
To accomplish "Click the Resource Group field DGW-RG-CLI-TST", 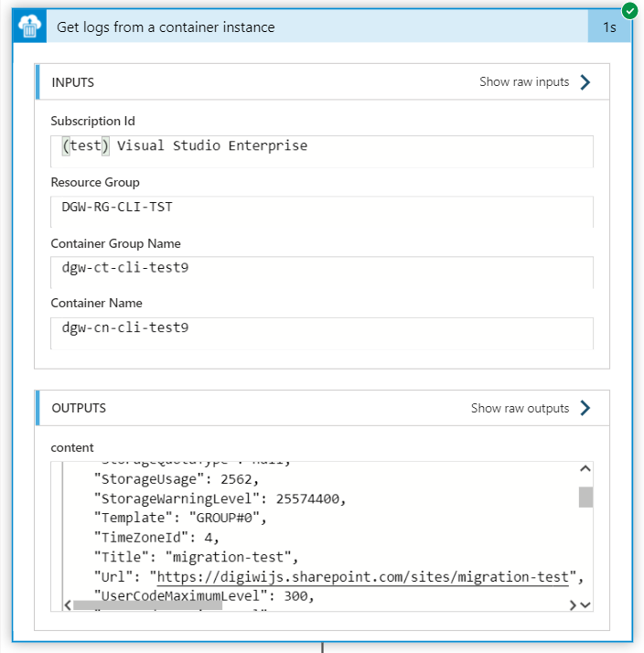I will tap(322, 212).
